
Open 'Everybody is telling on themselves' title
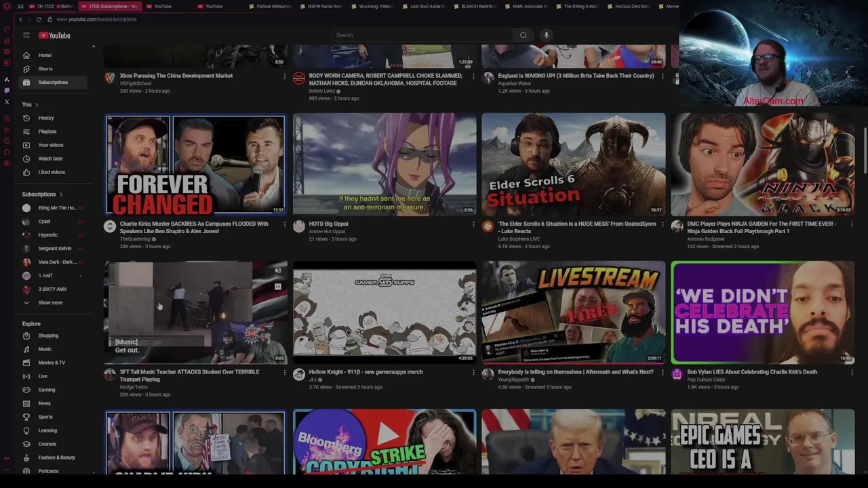[x=576, y=372]
